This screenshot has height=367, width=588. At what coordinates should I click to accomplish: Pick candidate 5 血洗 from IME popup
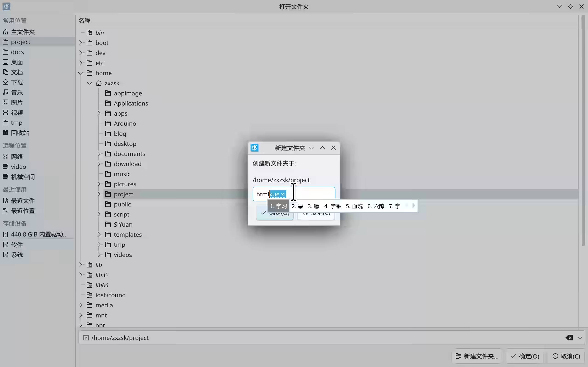coord(354,206)
